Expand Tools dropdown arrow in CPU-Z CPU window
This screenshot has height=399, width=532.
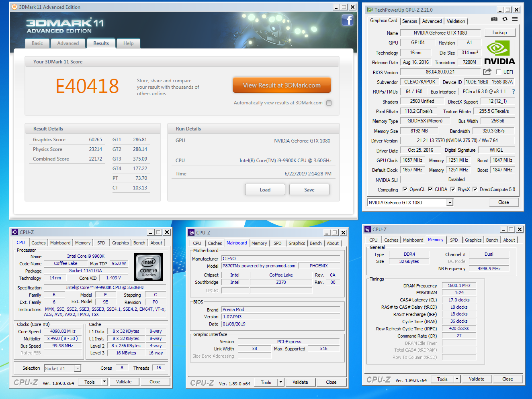[104, 382]
